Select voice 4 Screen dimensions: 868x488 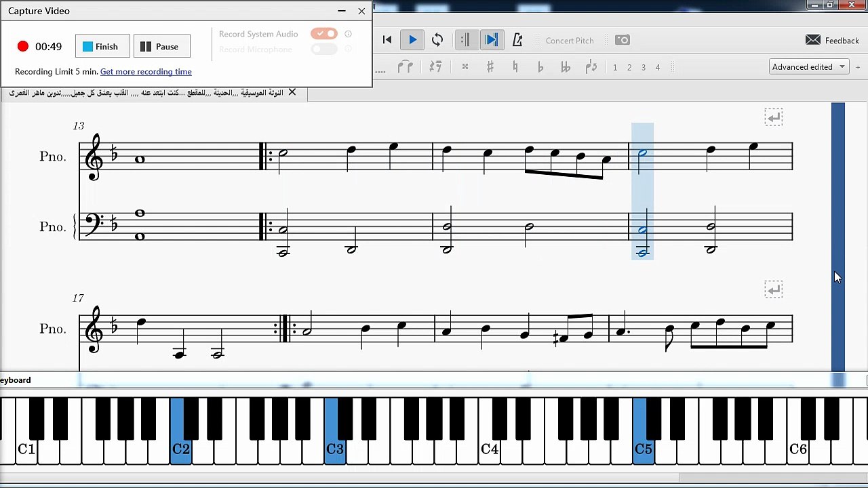658,67
